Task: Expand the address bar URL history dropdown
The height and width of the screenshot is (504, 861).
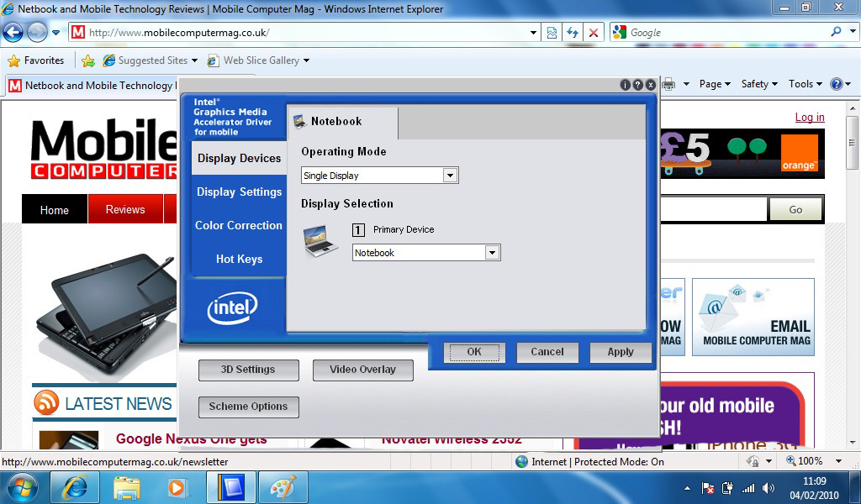Action: pyautogui.click(x=533, y=33)
